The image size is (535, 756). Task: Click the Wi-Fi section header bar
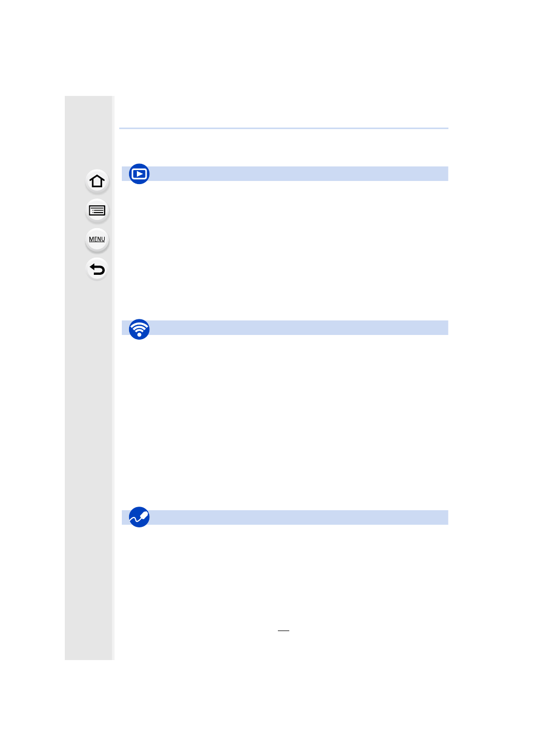298,328
